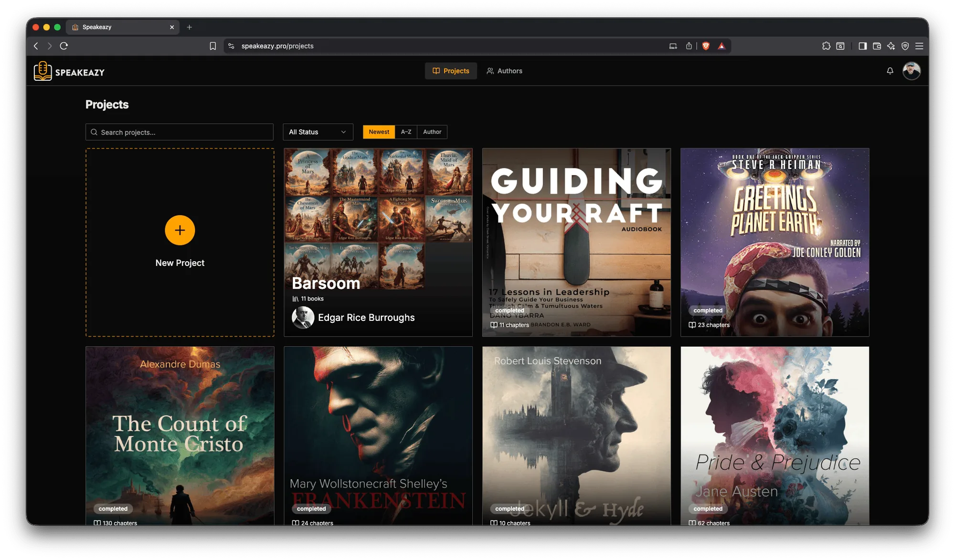Click the Speakeazy logo in header
Screen dimensions: 955x560
(x=69, y=71)
